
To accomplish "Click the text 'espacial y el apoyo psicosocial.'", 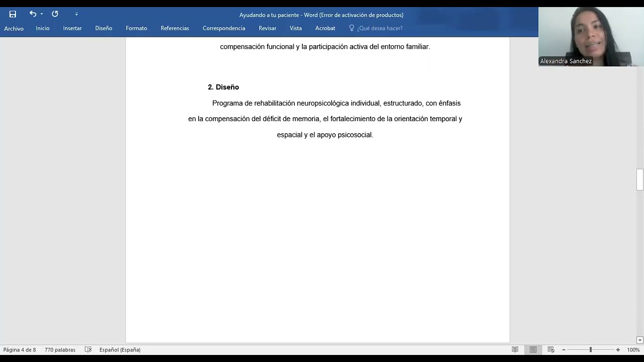I will coord(325,135).
